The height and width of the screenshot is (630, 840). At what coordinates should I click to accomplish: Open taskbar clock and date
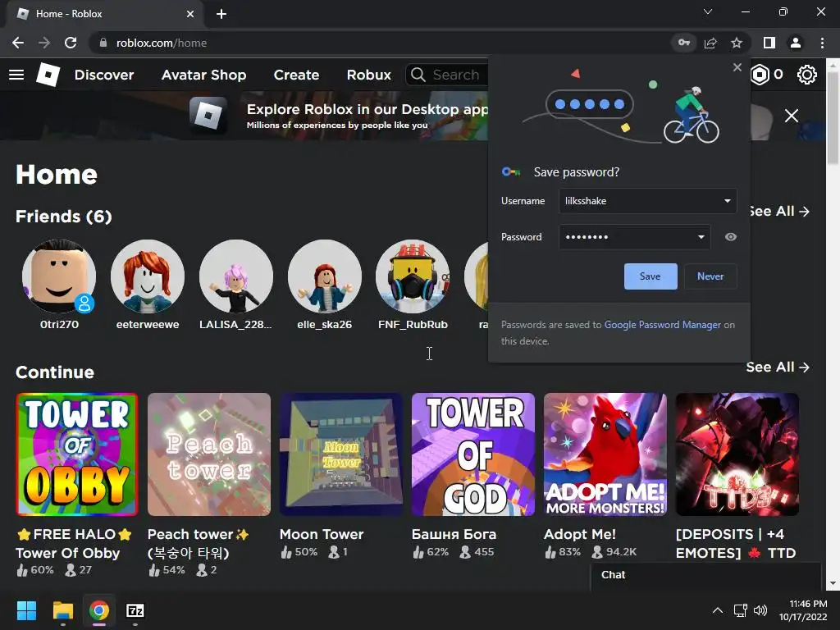[803, 610]
